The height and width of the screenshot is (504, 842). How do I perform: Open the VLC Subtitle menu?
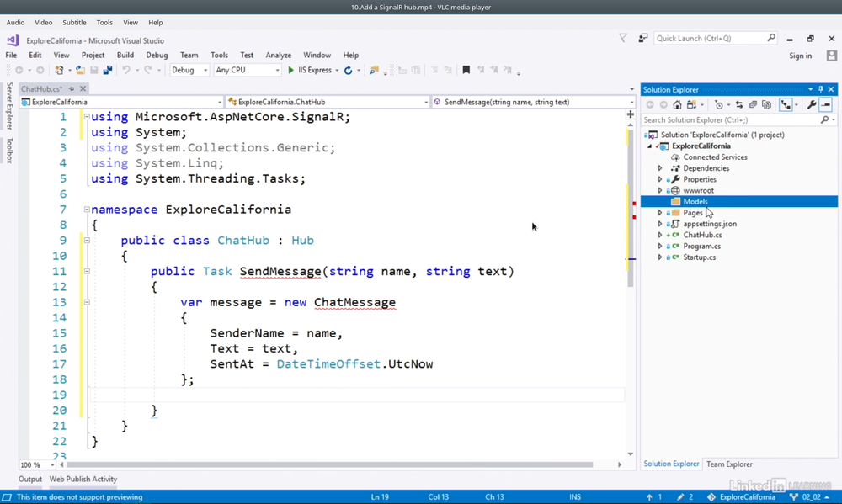(74, 23)
